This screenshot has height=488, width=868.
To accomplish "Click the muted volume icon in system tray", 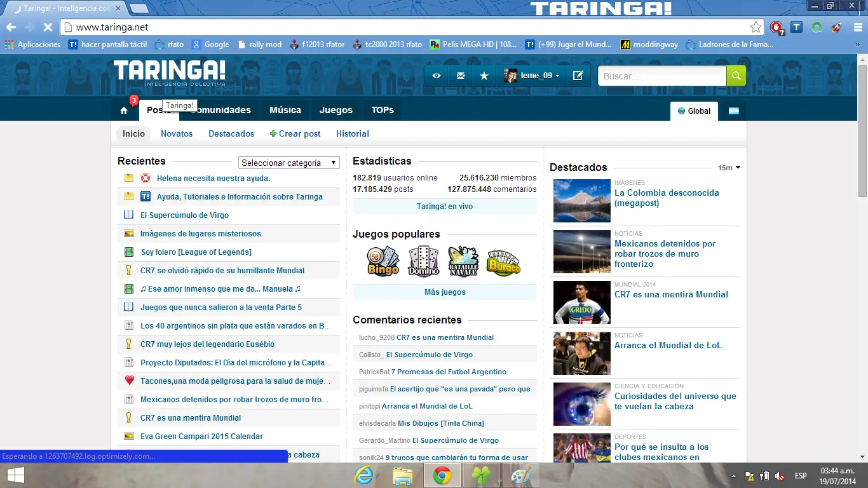I will coord(780,476).
